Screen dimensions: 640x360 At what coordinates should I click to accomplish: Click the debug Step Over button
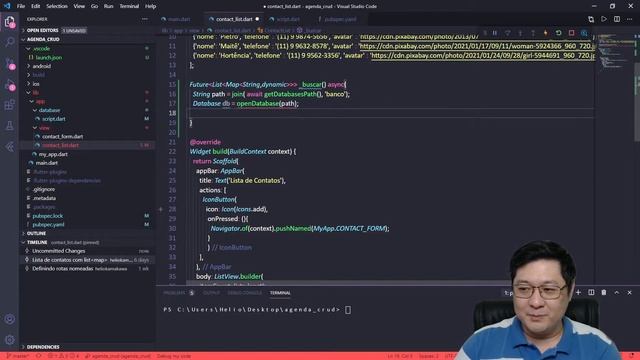(x=507, y=33)
